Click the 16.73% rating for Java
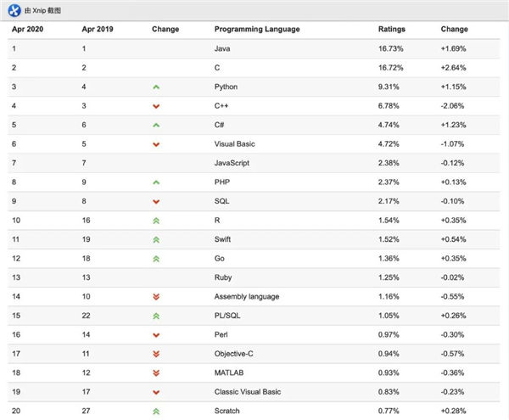The height and width of the screenshot is (420, 509). pos(391,48)
